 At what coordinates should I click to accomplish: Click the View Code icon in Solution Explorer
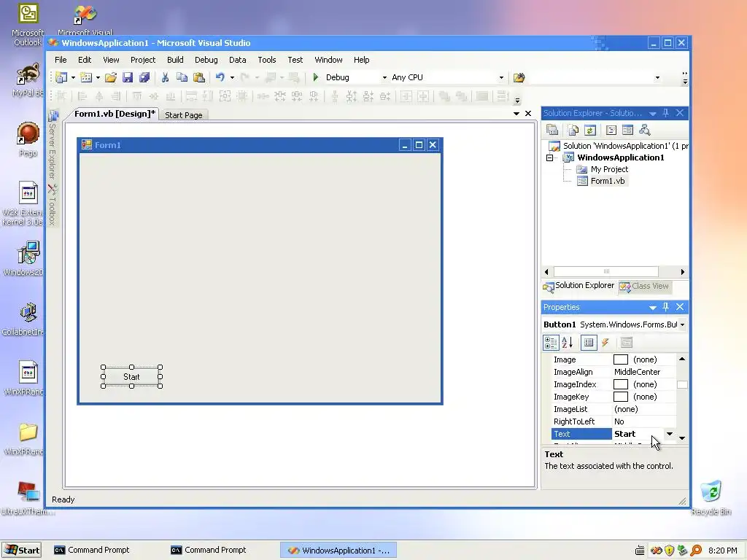click(611, 130)
